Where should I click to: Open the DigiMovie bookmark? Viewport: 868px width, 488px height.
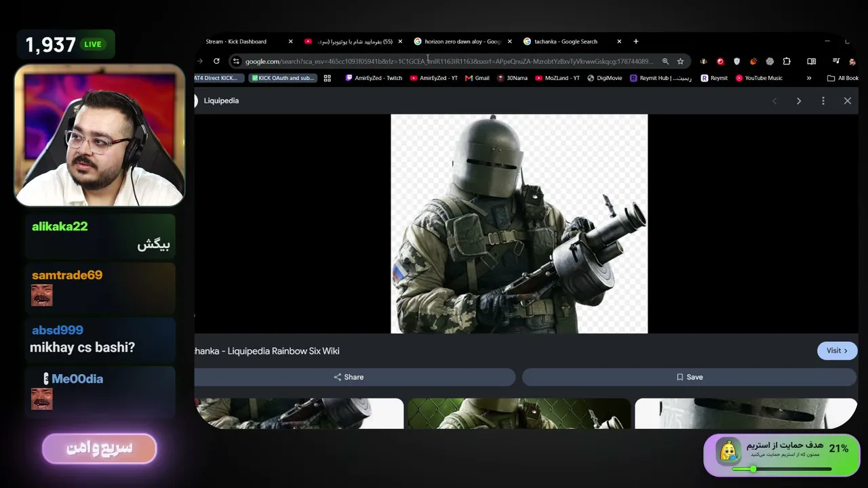pos(605,78)
